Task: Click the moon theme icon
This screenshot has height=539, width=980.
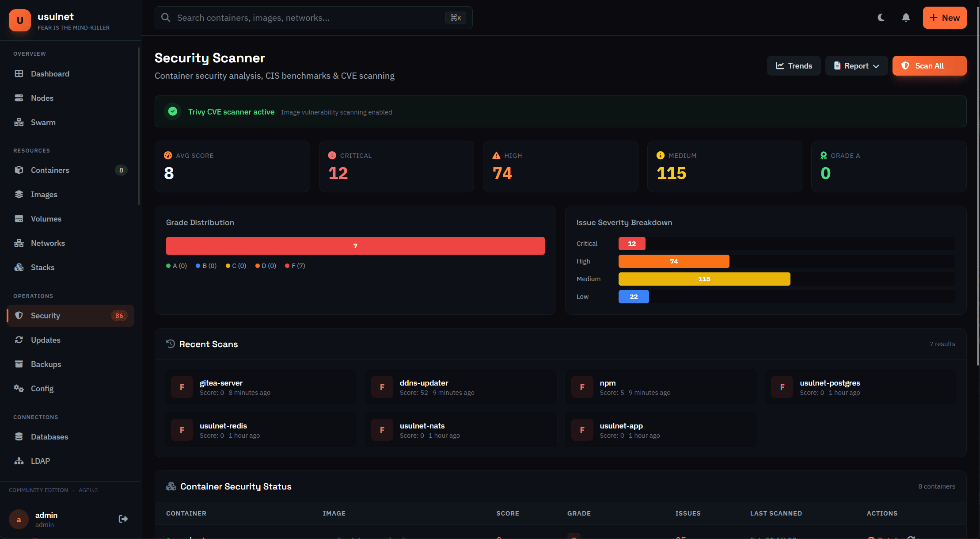Action: click(881, 17)
